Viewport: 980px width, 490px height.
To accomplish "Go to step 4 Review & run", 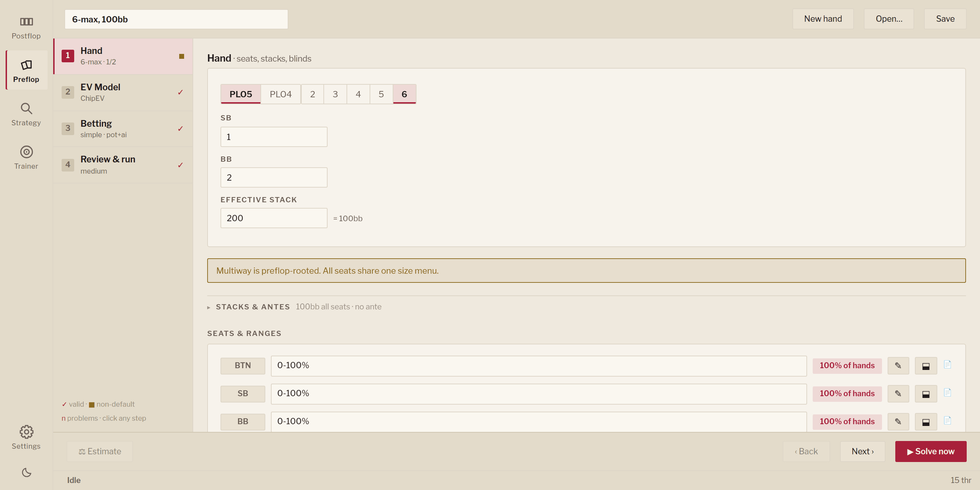I will [x=123, y=165].
